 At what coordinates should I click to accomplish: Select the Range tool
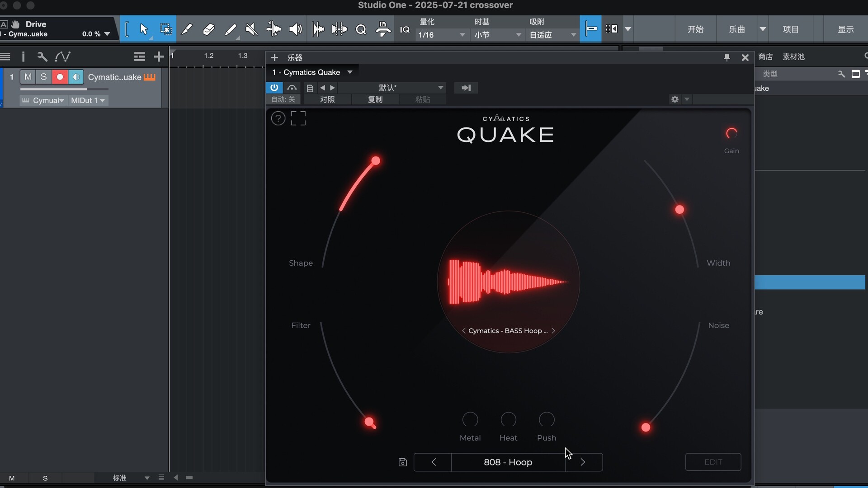coord(166,29)
